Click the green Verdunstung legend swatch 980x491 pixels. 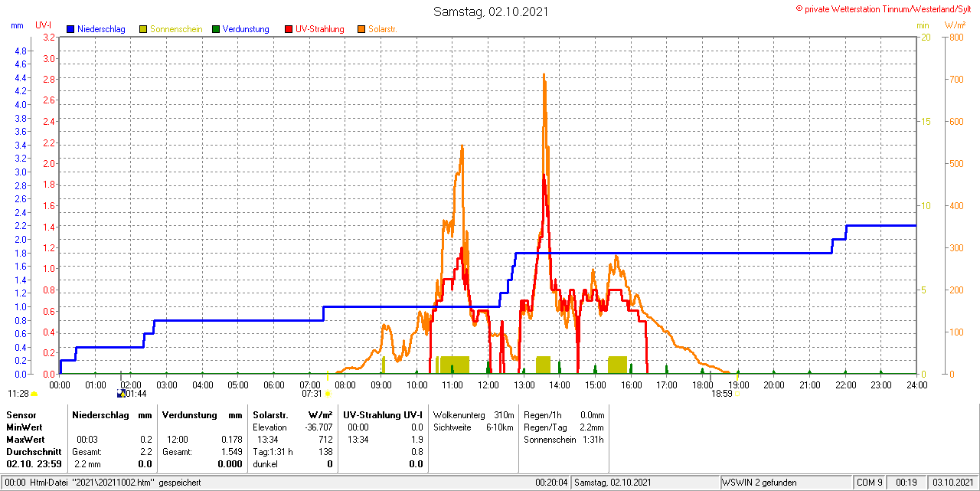(216, 29)
